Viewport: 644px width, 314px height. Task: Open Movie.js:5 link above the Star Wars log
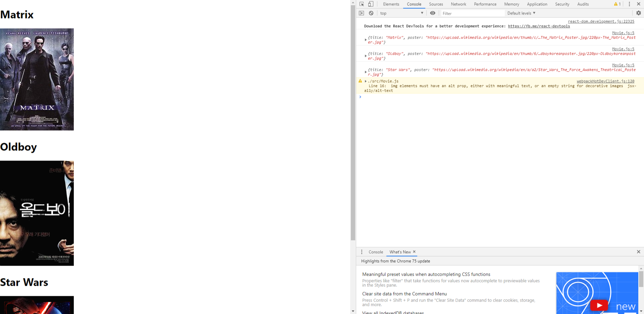click(623, 65)
